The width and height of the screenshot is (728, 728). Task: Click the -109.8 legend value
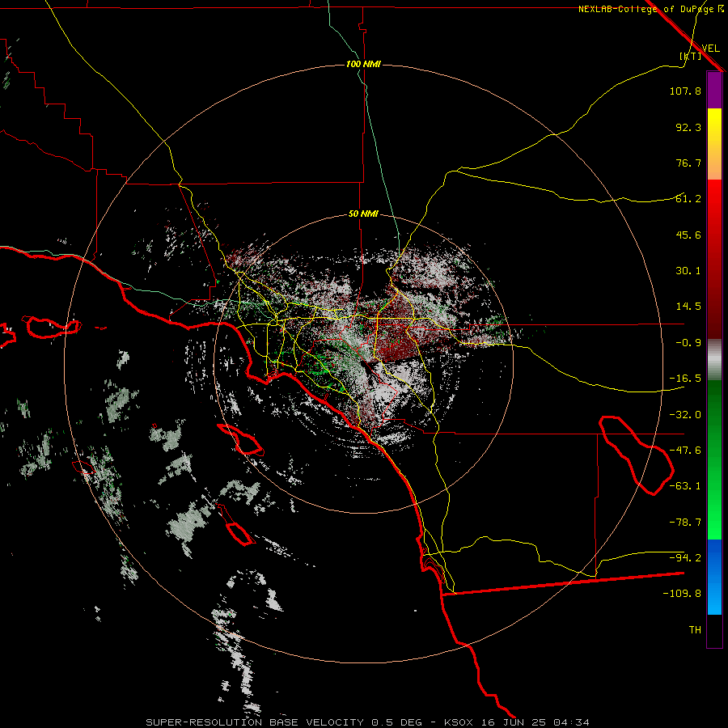pos(682,594)
